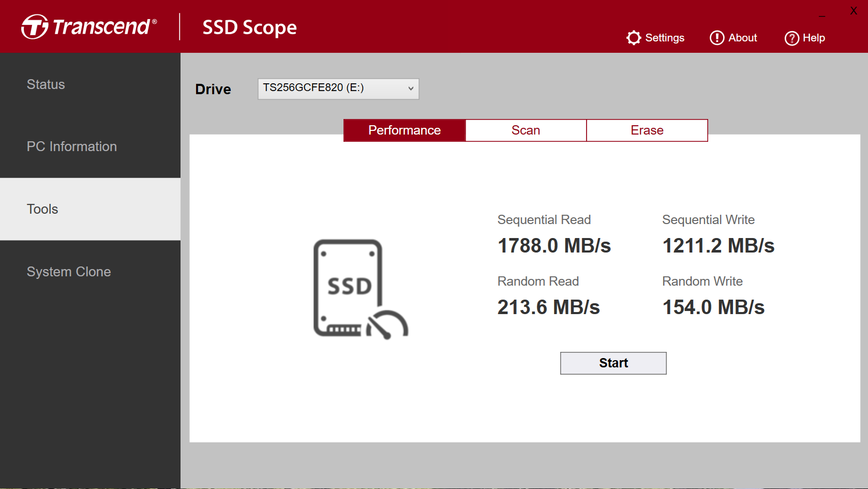Screen dimensions: 868x489
Task: Click the Transcend logo in the header
Action: [89, 27]
